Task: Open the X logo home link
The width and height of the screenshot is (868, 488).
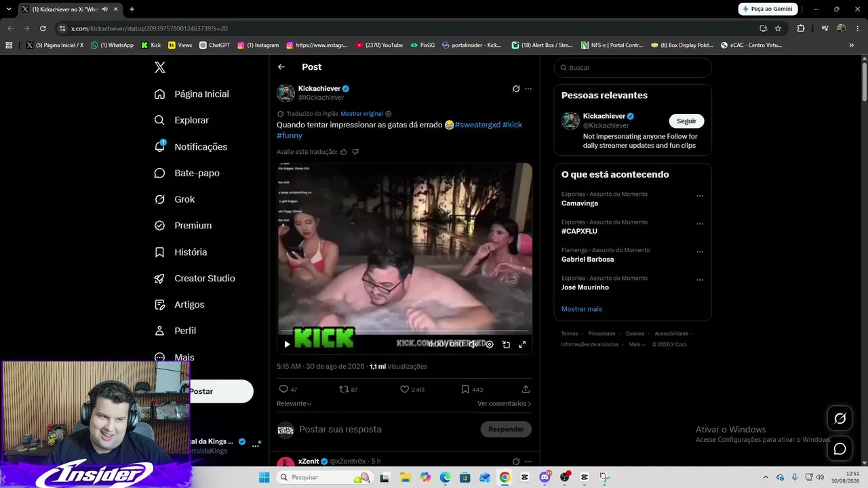Action: point(160,67)
